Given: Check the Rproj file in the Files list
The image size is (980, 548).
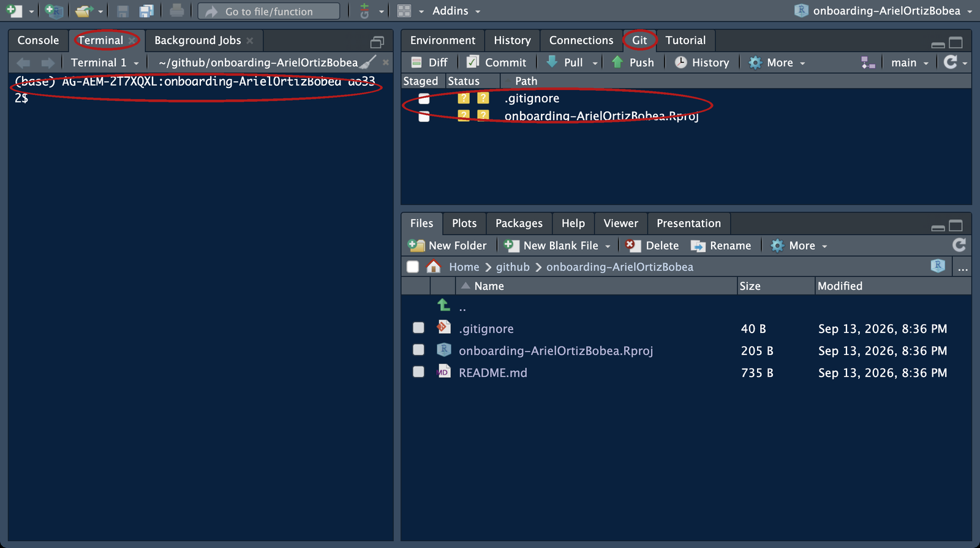Looking at the screenshot, I should pyautogui.click(x=418, y=350).
